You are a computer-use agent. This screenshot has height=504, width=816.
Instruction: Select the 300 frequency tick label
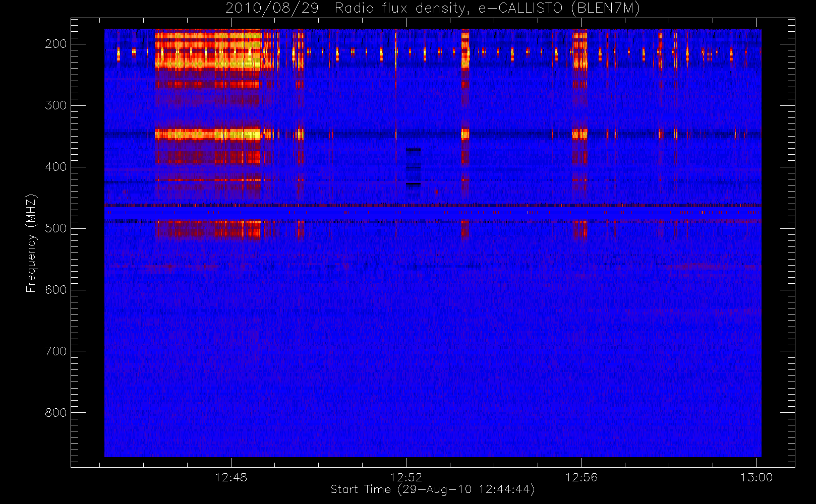point(56,105)
